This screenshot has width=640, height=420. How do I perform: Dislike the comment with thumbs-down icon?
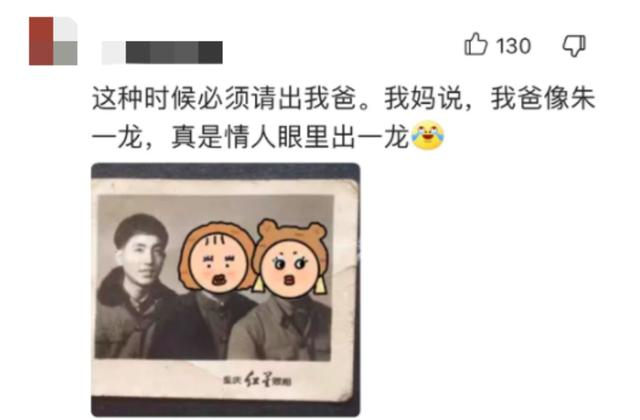pyautogui.click(x=574, y=45)
